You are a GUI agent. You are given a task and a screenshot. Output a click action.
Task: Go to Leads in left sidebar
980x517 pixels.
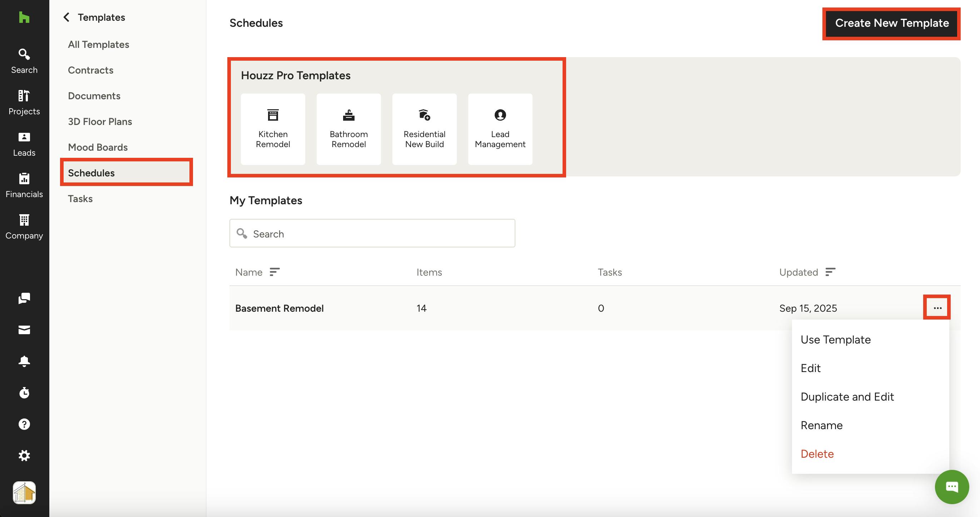24,144
